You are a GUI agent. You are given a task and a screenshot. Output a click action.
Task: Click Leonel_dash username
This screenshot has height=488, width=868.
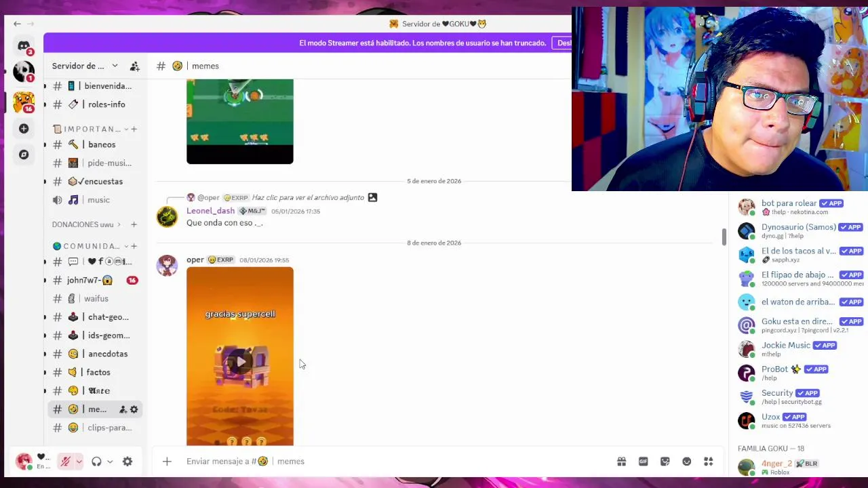pos(210,211)
